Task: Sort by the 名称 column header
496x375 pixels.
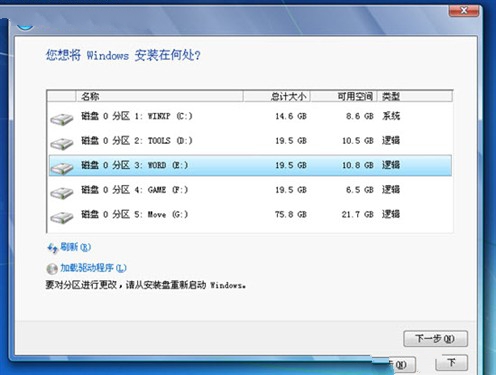Action: [159, 96]
